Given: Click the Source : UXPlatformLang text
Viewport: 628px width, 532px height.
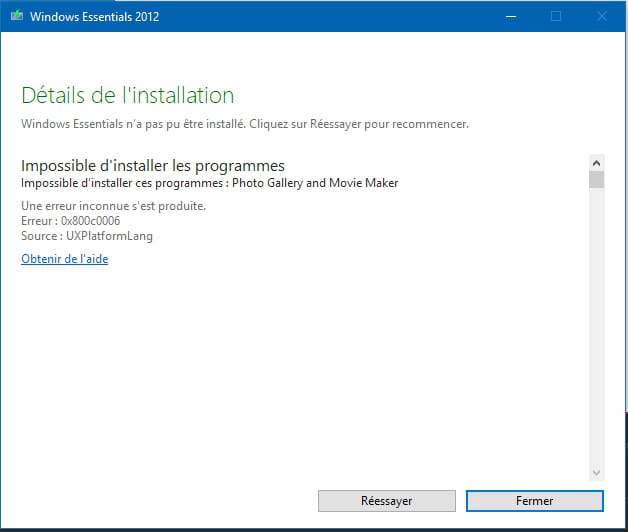Looking at the screenshot, I should click(87, 236).
